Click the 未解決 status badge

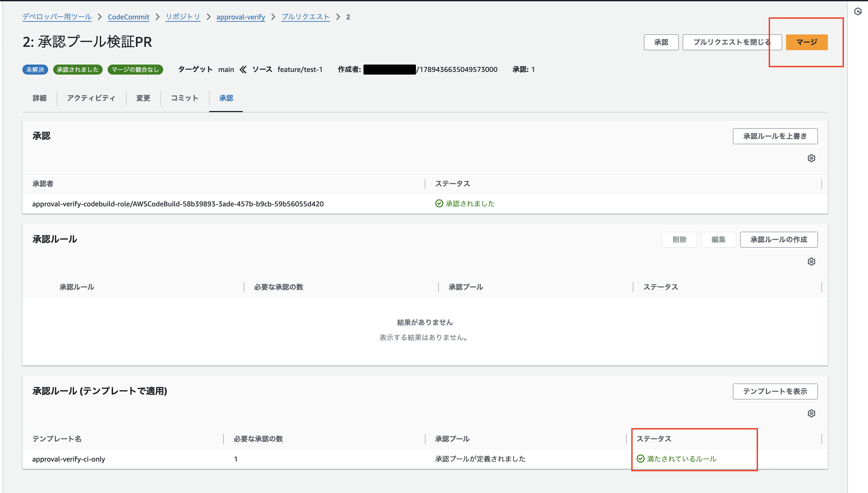click(35, 70)
